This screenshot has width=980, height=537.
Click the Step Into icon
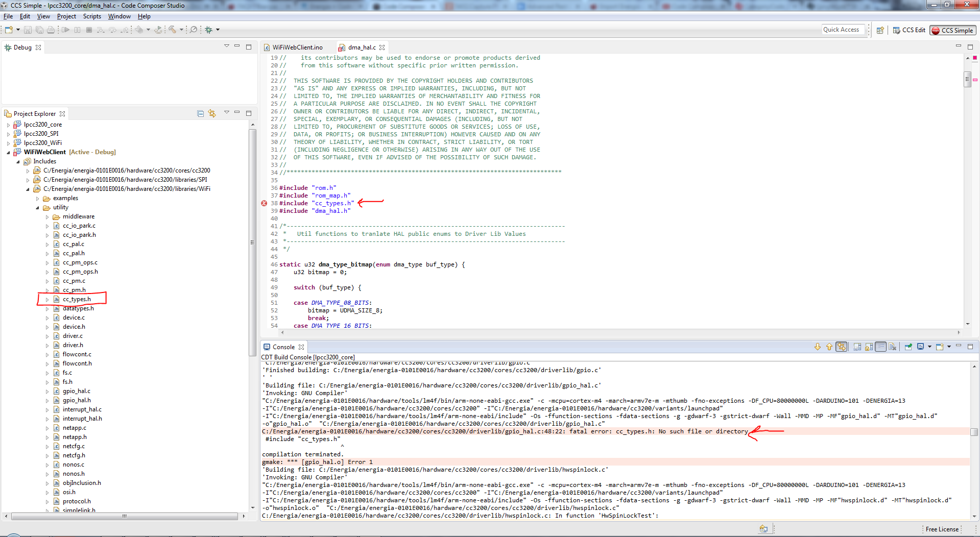[101, 30]
